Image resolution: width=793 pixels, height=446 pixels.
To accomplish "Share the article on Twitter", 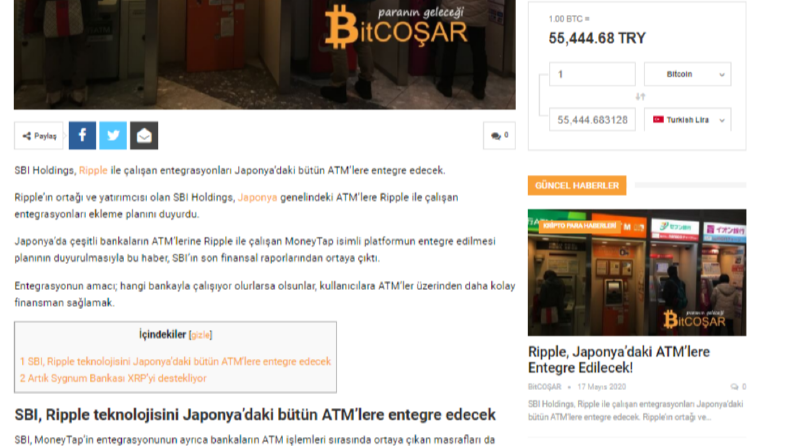I will 113,136.
